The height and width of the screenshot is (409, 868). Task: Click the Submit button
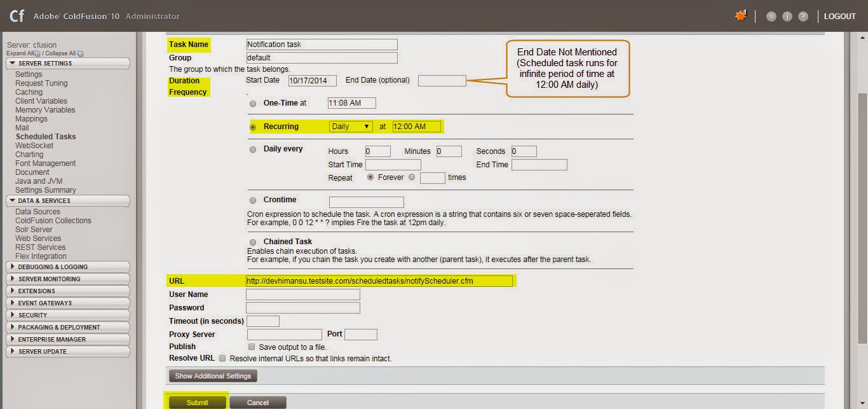pyautogui.click(x=196, y=402)
